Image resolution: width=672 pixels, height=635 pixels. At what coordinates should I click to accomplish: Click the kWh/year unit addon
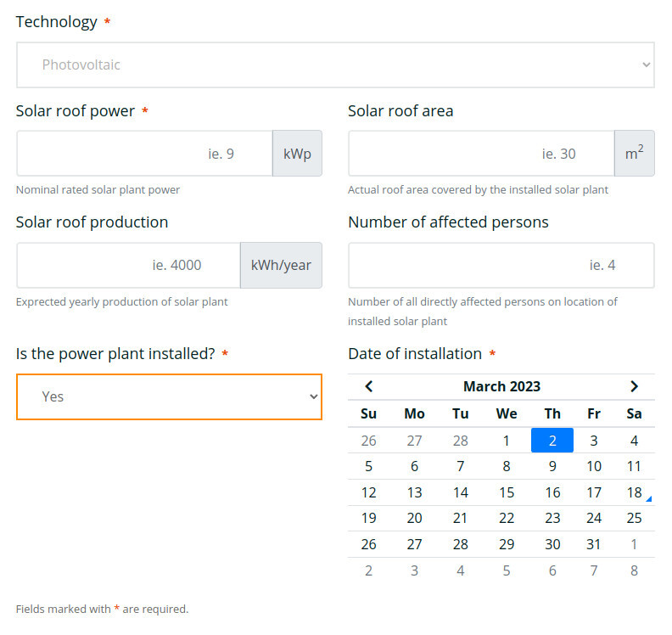tap(281, 265)
